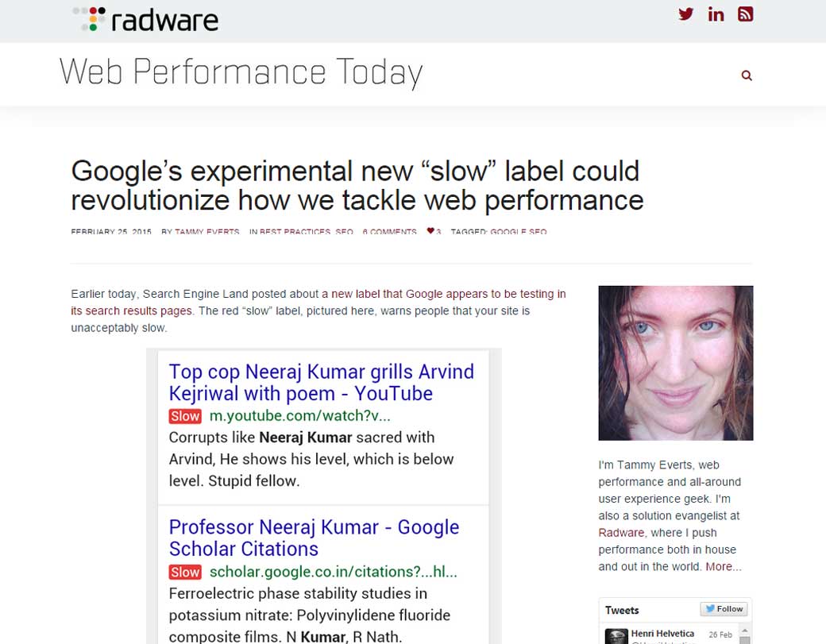Screen dimensions: 826x644
Task: Click the heart icon to like the post
Action: pyautogui.click(x=430, y=231)
